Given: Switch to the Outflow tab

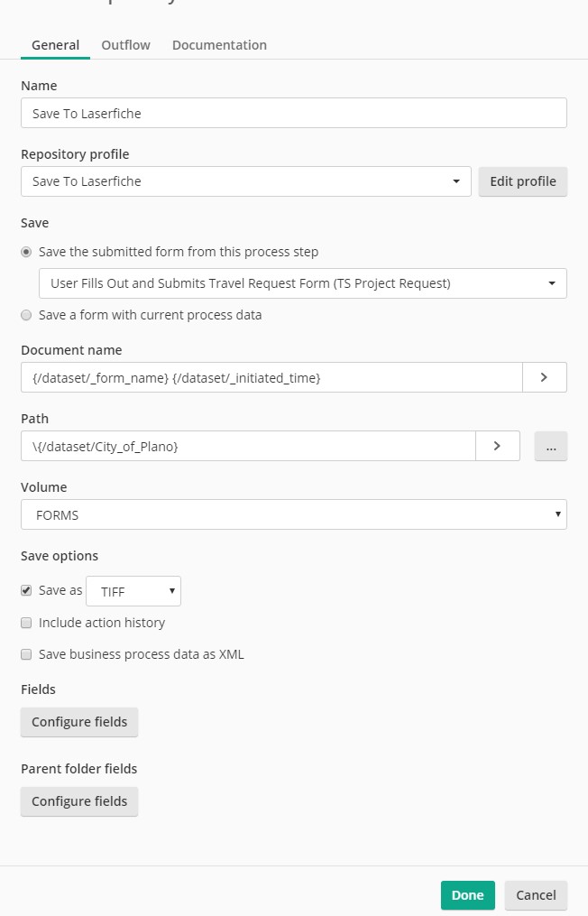Looking at the screenshot, I should click(125, 45).
